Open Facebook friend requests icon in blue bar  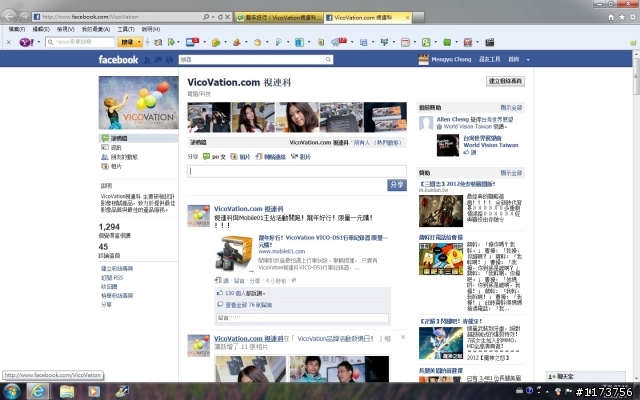point(147,60)
